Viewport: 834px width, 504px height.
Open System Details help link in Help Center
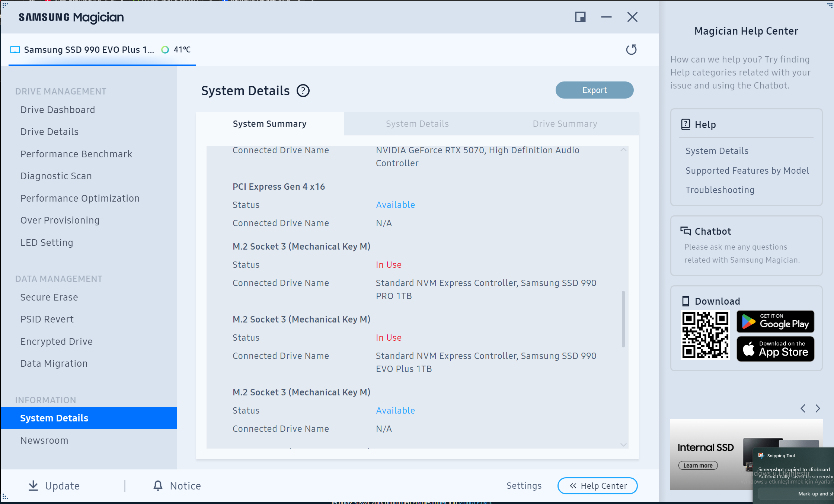coord(717,151)
